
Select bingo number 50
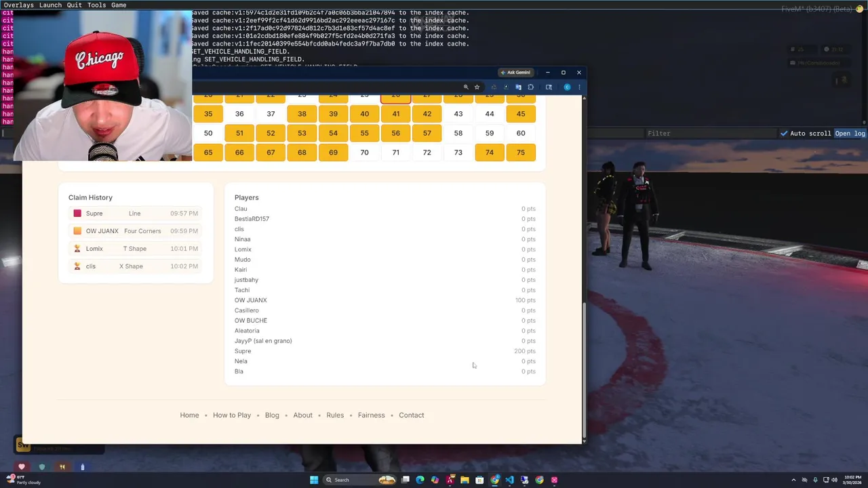[208, 133]
